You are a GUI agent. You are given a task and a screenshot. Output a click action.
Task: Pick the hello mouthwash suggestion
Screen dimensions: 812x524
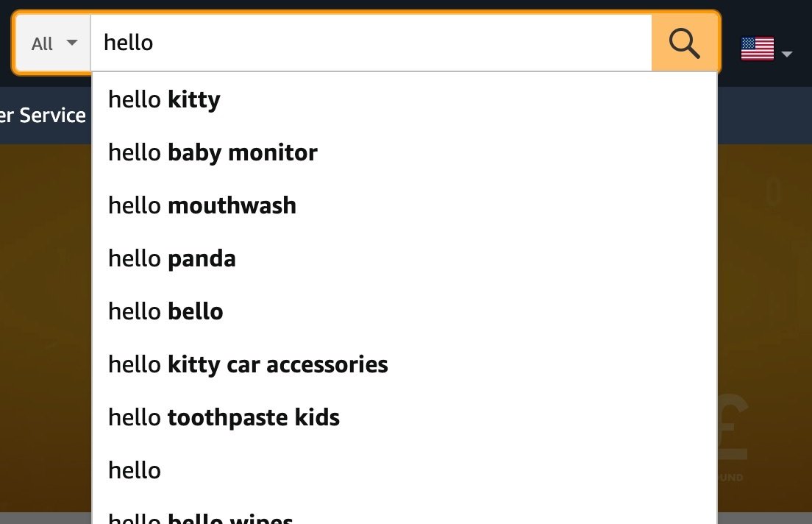coord(202,205)
